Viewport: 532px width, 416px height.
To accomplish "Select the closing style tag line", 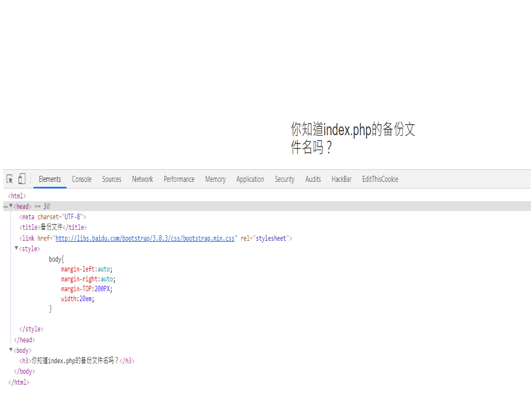I will point(31,329).
